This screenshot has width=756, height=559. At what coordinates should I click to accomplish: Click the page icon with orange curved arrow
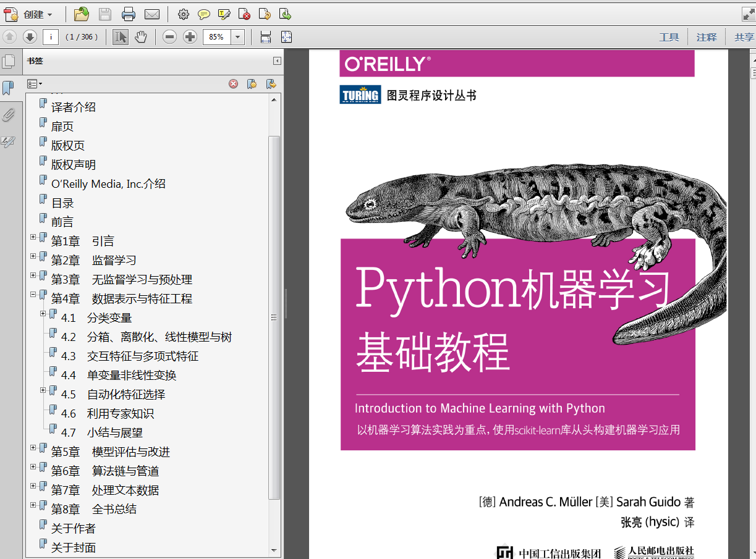pyautogui.click(x=265, y=14)
